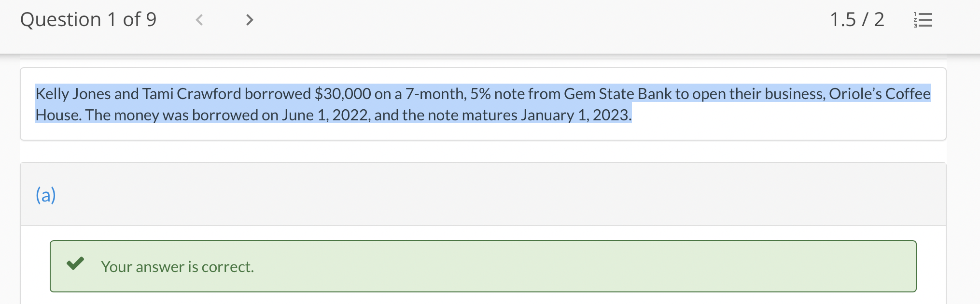Collapse the (a) section header
Viewport: 980px width, 304px height.
[46, 195]
